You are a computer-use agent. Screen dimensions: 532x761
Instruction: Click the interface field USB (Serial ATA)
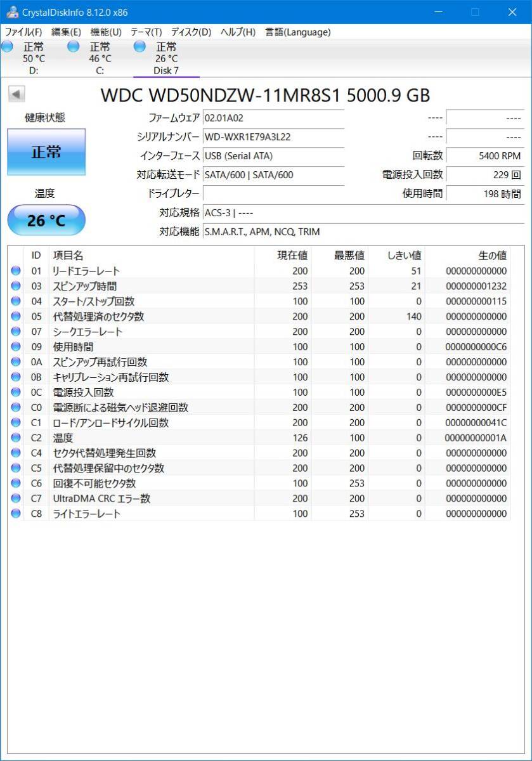coord(273,156)
